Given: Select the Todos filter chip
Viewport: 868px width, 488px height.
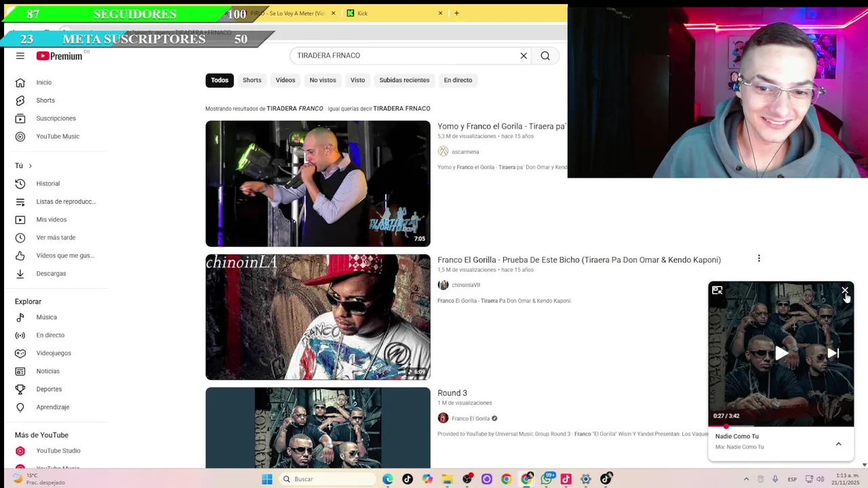Looking at the screenshot, I should pos(220,80).
